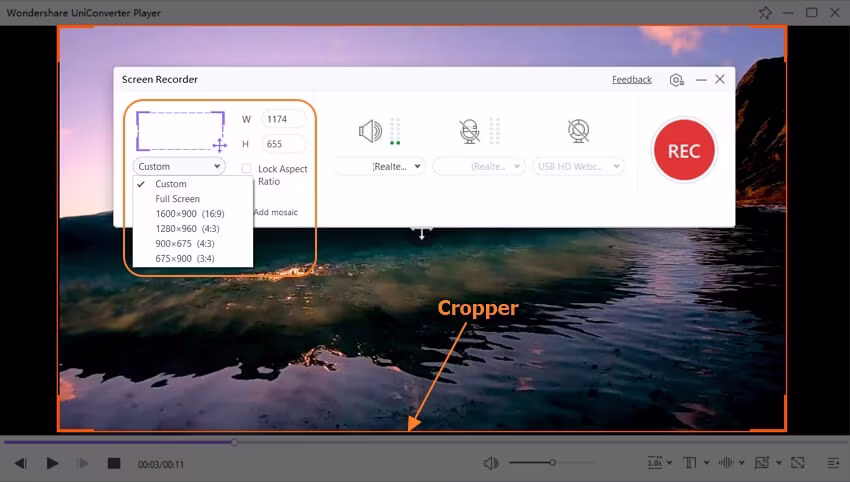Maximize the UniConverter Player window
850x482 pixels.
[x=812, y=12]
